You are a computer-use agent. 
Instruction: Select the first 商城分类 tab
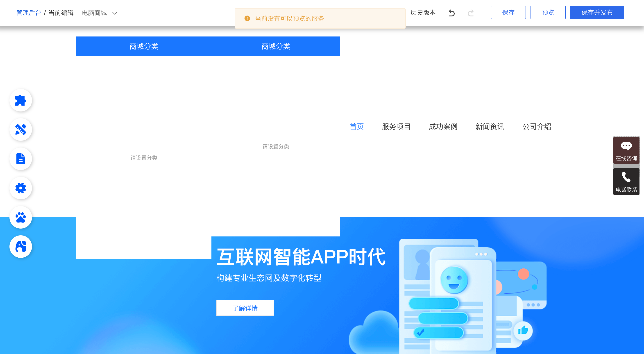(144, 46)
